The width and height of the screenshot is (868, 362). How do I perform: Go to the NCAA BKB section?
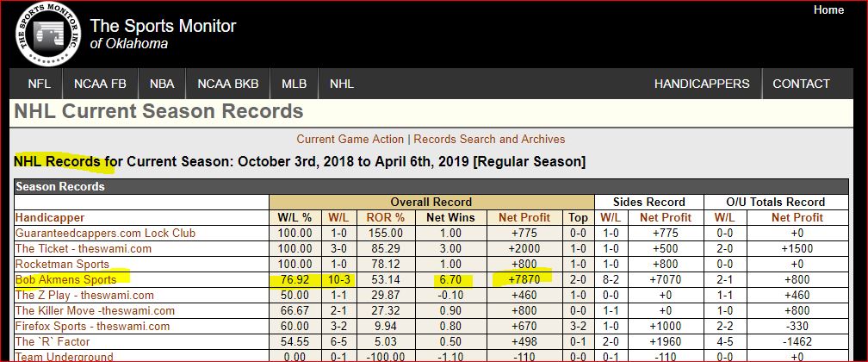(x=227, y=84)
